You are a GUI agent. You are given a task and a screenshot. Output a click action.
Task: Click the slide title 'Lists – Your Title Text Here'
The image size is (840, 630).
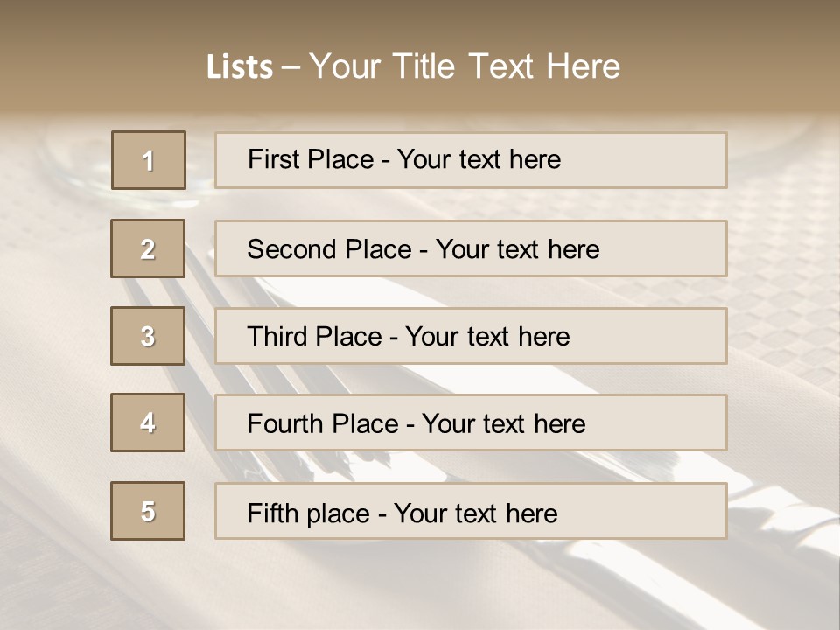[x=413, y=66]
